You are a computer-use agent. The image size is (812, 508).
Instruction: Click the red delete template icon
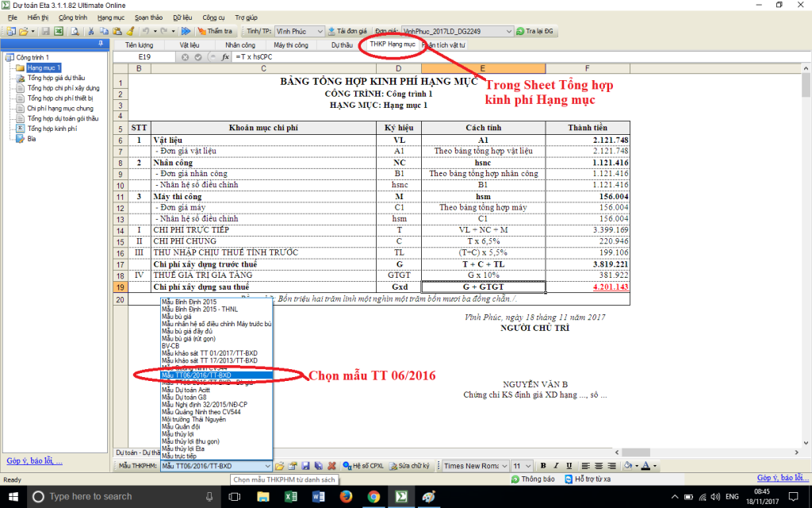coord(331,466)
